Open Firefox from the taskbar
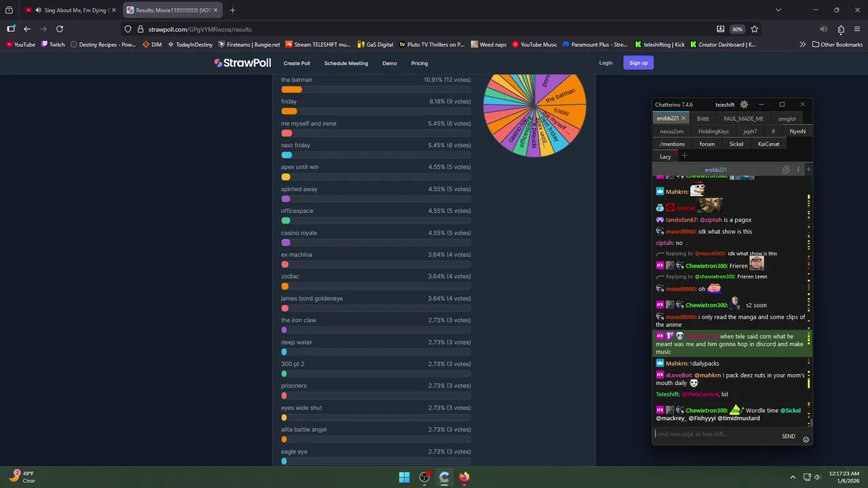This screenshot has width=868, height=488. (x=464, y=477)
